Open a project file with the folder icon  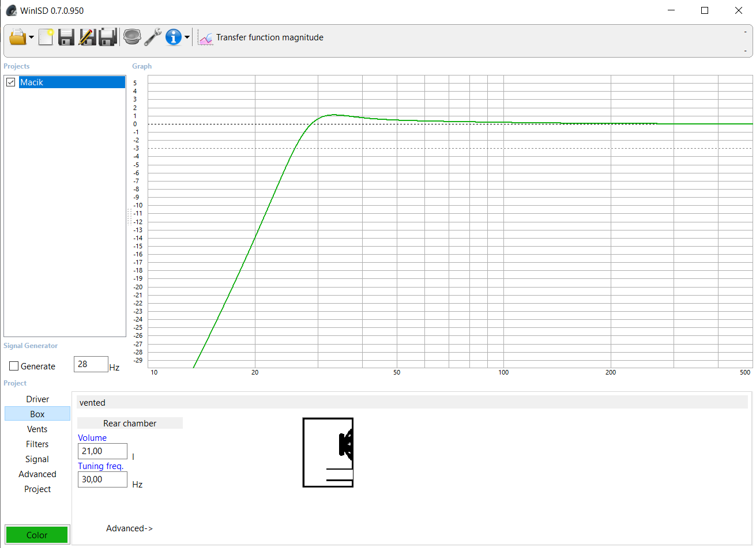18,37
